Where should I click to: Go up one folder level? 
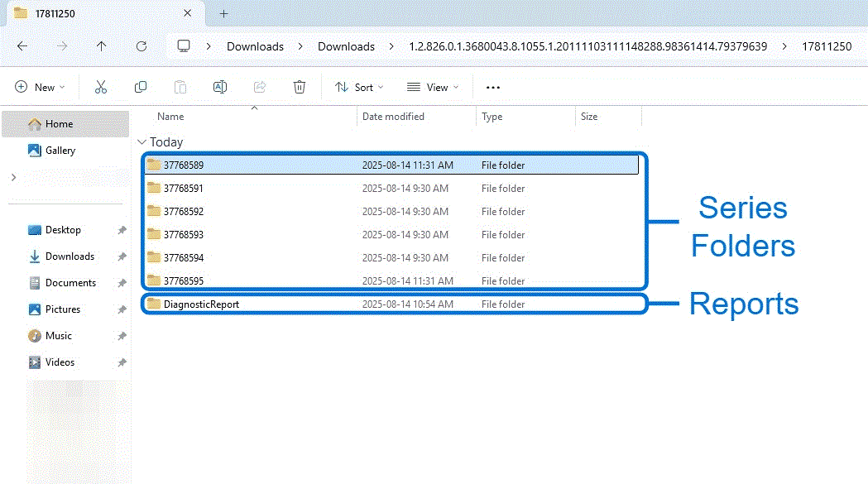click(101, 46)
